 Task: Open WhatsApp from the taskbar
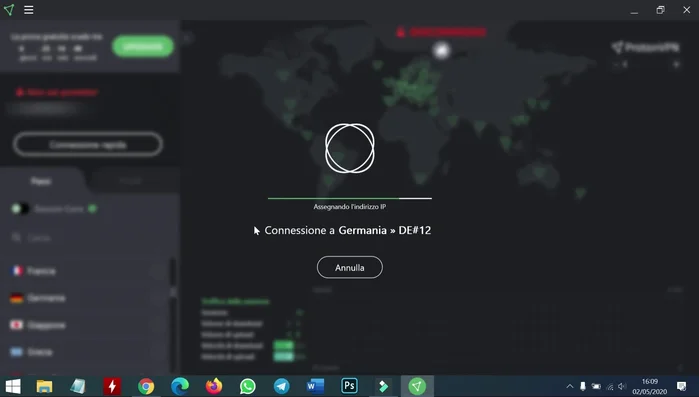[247, 386]
